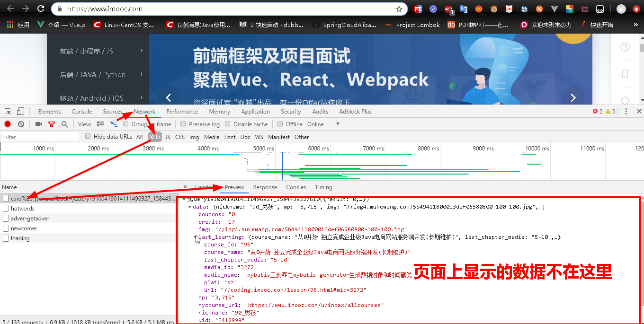Screen dimensions: 644x324
Task: Open the Timing tab
Action: 323,187
